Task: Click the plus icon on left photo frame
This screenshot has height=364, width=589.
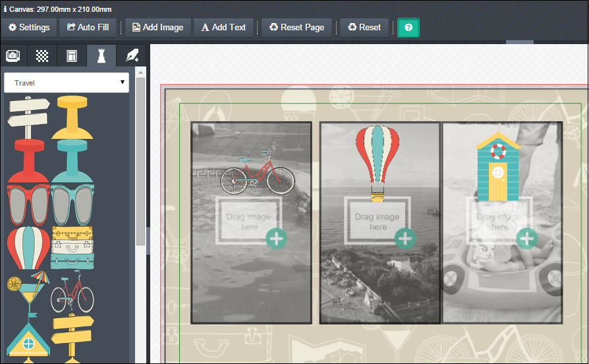Action: coord(277,238)
